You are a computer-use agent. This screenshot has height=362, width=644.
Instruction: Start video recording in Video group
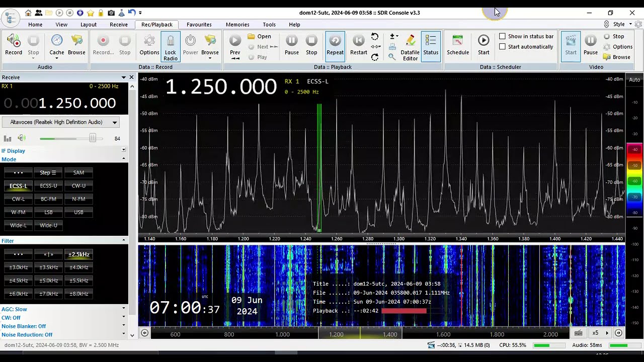coord(571,46)
